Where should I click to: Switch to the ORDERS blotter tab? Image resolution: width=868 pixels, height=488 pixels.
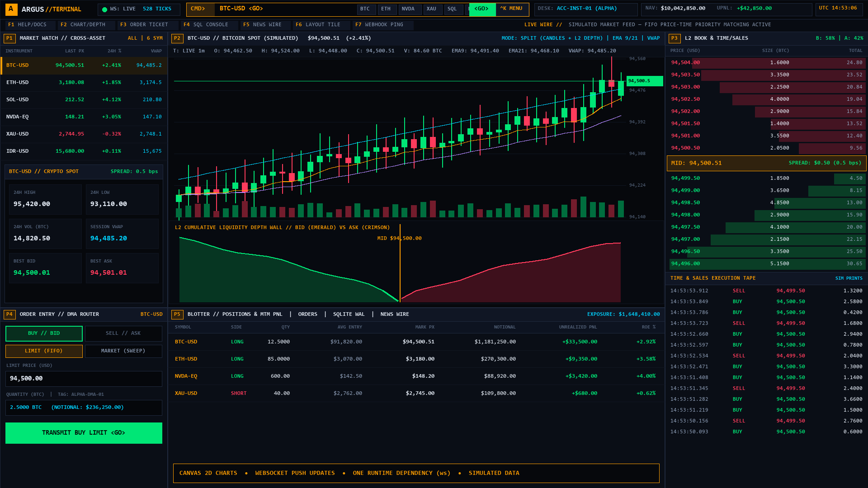307,314
